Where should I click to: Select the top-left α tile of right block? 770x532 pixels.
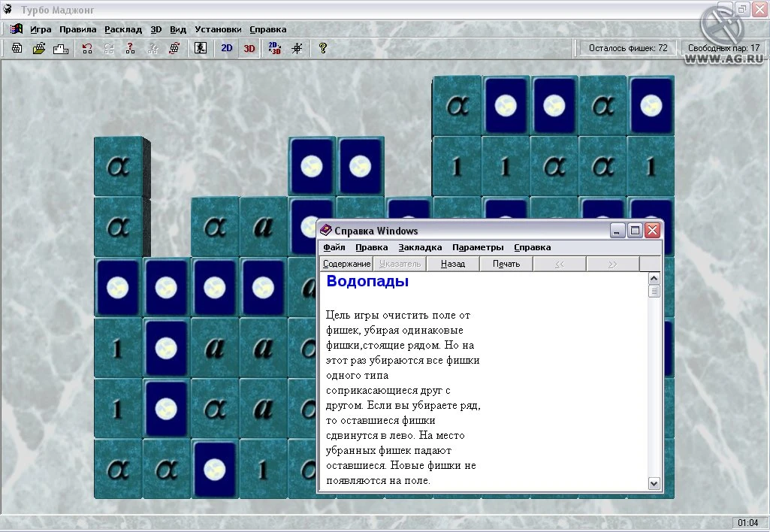pos(457,106)
